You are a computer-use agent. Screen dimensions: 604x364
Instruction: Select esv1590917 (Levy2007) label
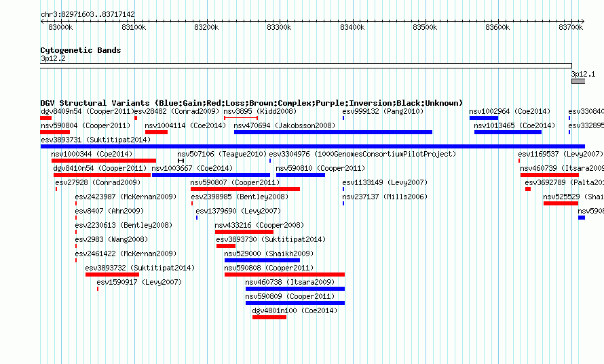point(139,283)
